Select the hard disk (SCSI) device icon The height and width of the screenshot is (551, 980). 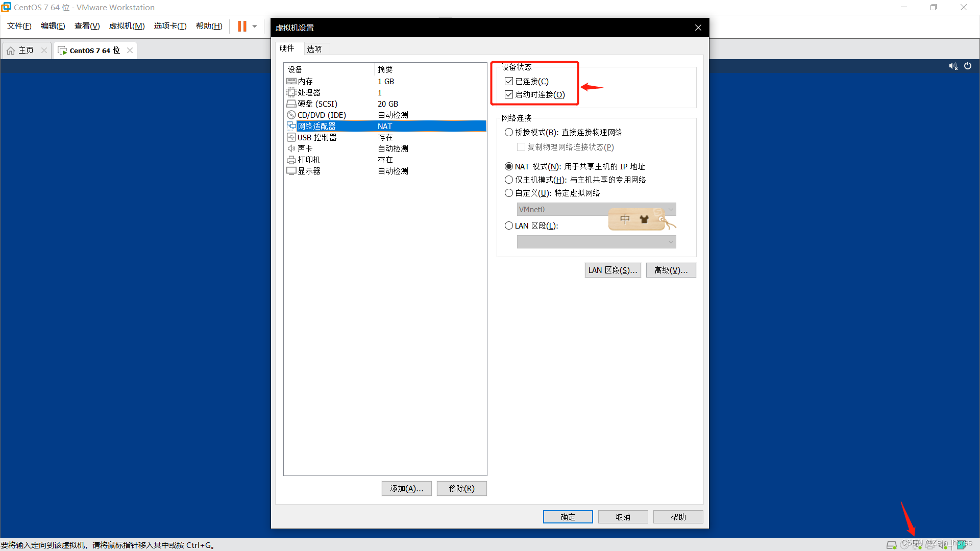click(291, 104)
